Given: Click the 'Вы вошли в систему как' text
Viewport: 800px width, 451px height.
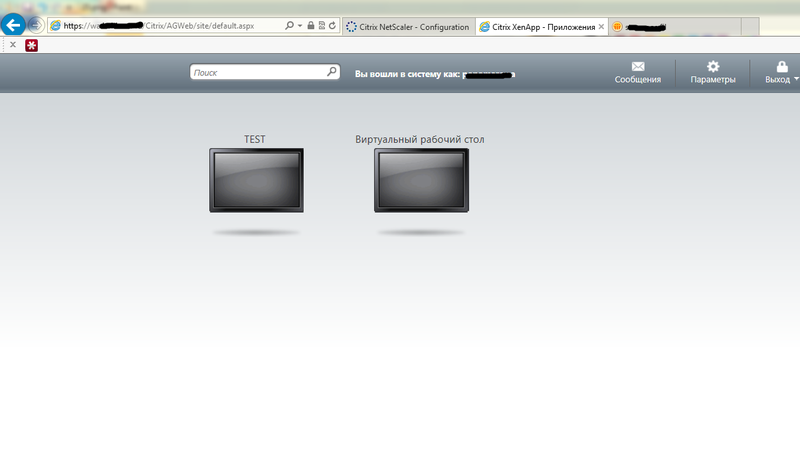Looking at the screenshot, I should pyautogui.click(x=408, y=74).
